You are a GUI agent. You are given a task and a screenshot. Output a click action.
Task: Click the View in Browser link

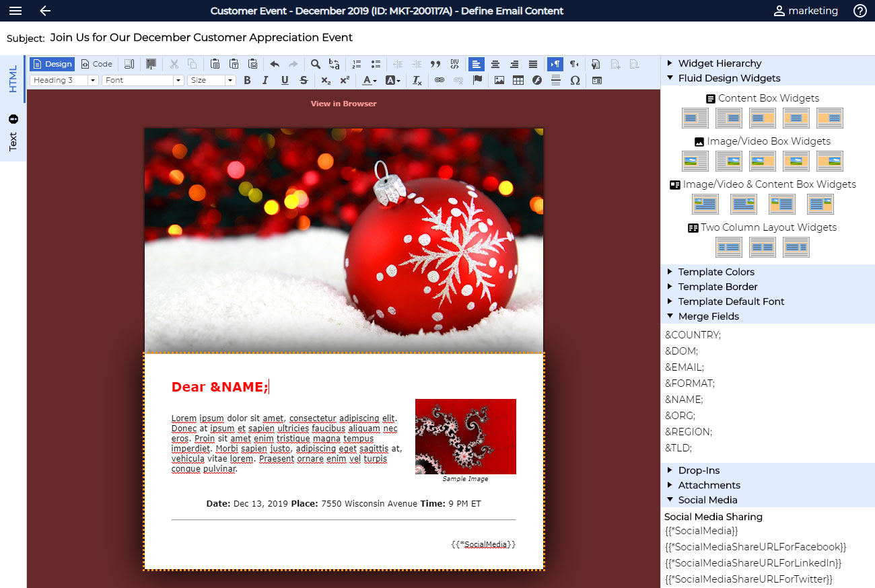pos(343,104)
